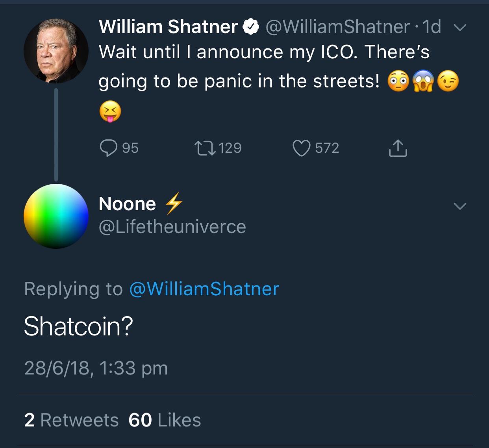Expand options chevron on Noone's reply
Viewport: 489px width, 448px height.
click(460, 206)
